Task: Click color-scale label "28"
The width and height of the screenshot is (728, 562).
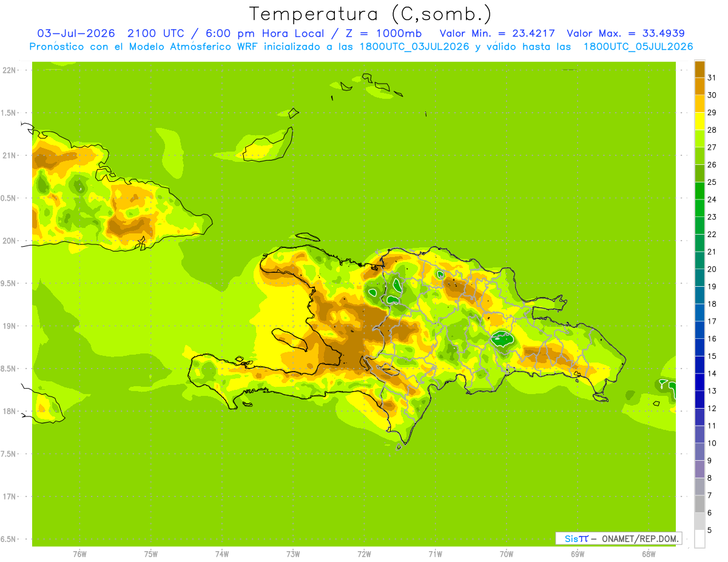Action: pyautogui.click(x=712, y=130)
